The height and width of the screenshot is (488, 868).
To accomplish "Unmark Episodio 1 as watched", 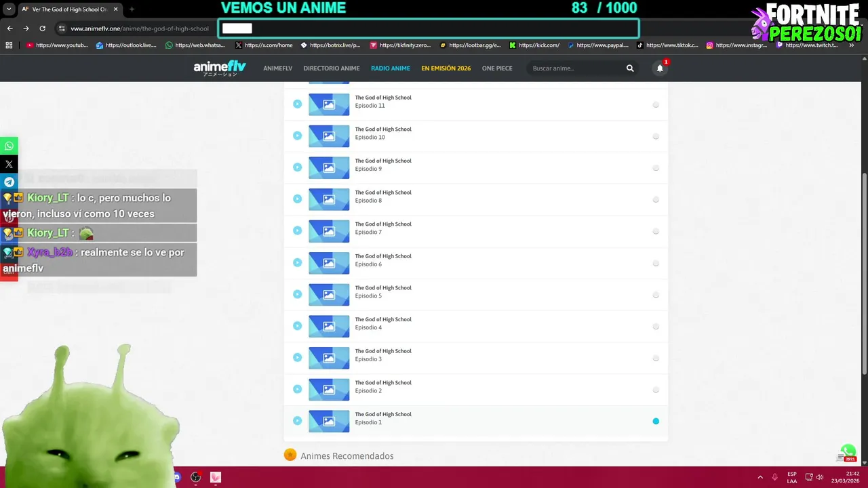I will pos(656,421).
